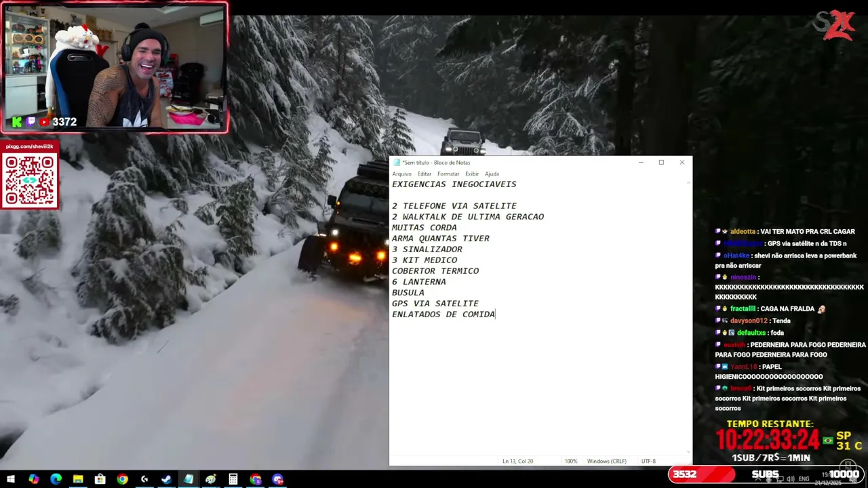Open Steam from the taskbar
The width and height of the screenshot is (868, 488).
[x=166, y=479]
